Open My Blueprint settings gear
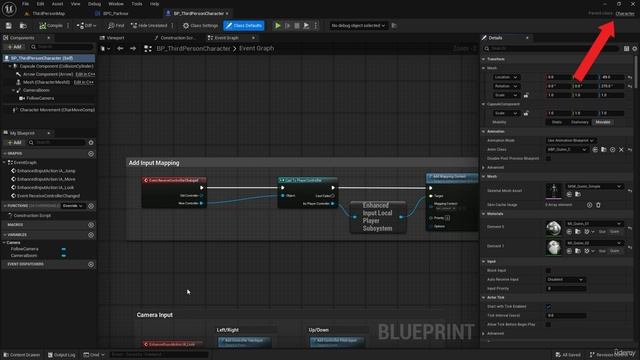 [x=91, y=142]
